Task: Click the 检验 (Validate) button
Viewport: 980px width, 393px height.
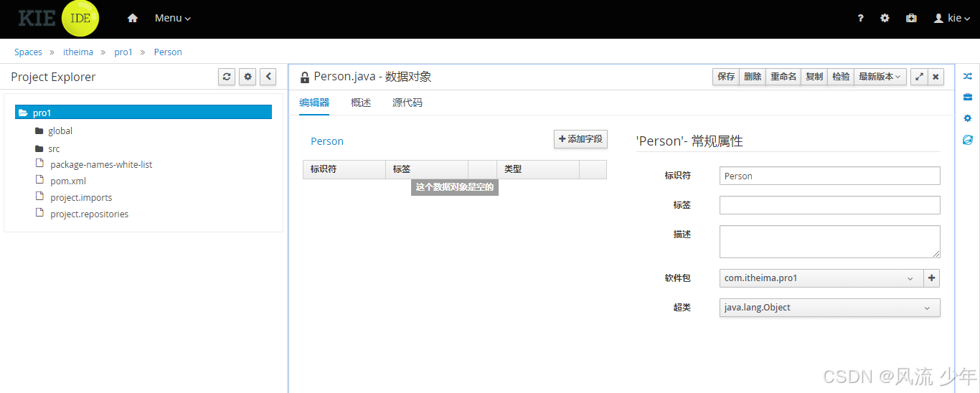Action: tap(841, 77)
